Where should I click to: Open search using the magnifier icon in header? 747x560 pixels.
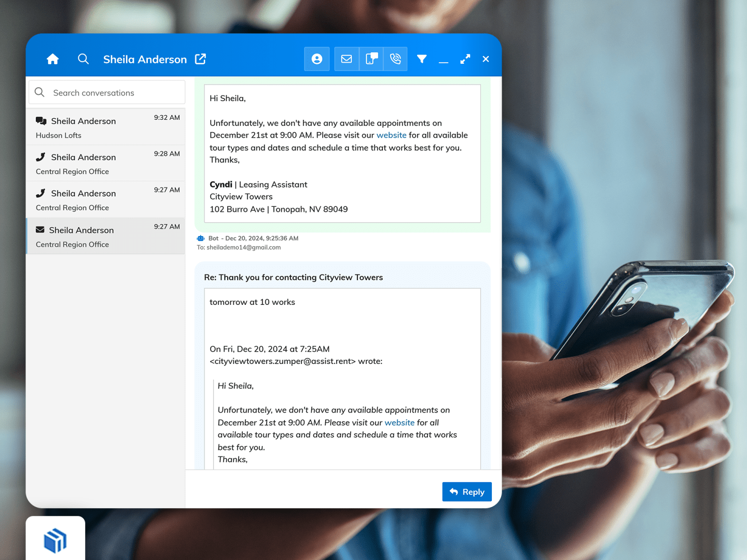pos(83,59)
